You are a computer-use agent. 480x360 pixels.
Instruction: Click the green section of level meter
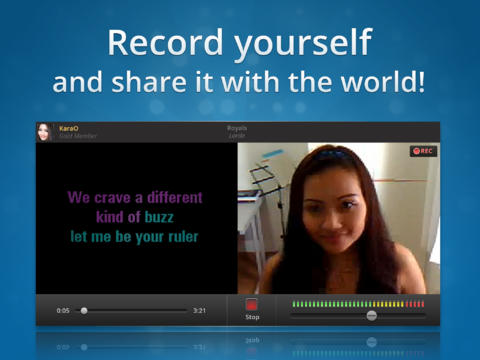coord(332,304)
